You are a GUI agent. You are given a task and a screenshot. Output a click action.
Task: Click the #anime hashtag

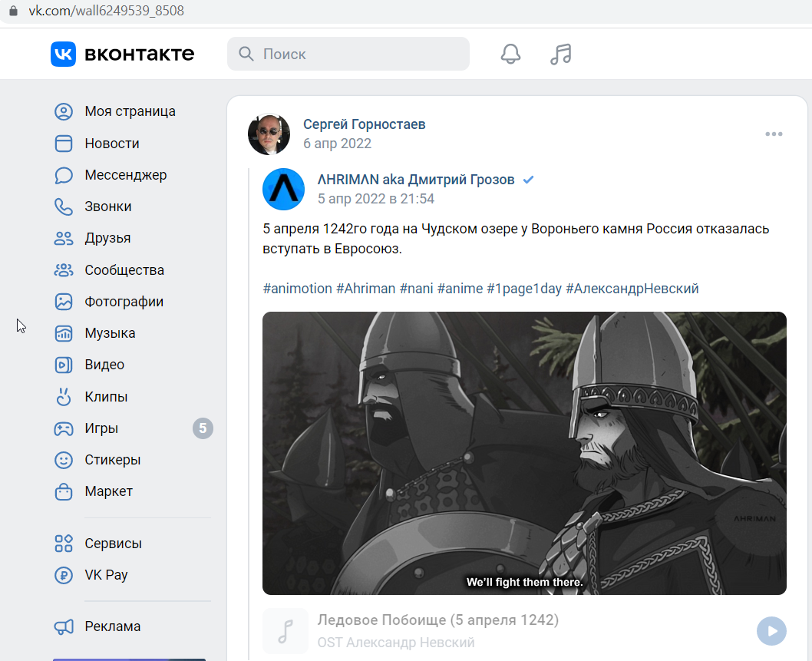[460, 289]
